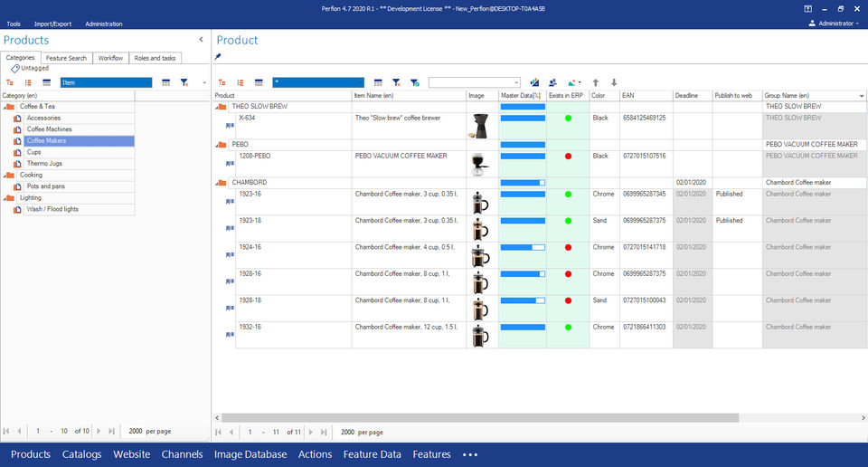Go to the Catalogs section

(x=81, y=454)
